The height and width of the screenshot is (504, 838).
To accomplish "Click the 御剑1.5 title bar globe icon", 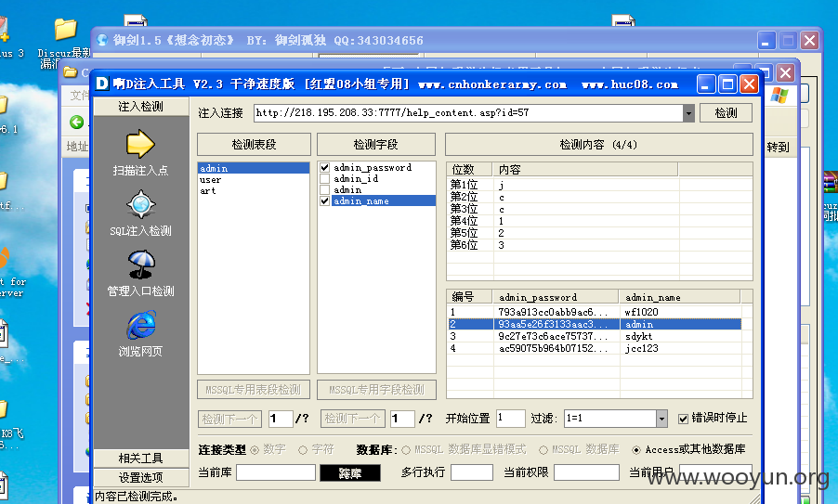I will (102, 40).
